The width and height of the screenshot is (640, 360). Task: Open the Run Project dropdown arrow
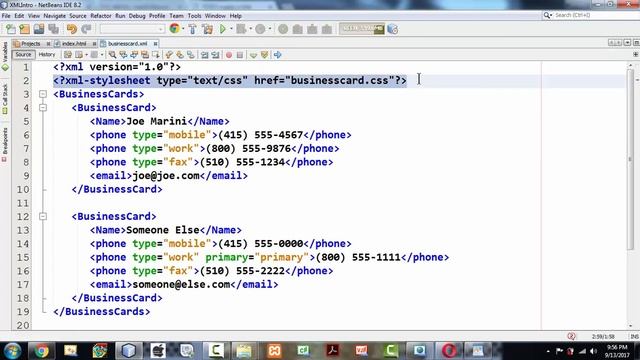pyautogui.click(x=231, y=29)
